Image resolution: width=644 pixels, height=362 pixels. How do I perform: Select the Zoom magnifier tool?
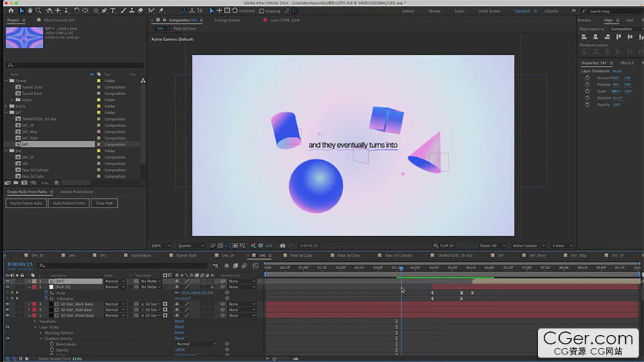39,11
